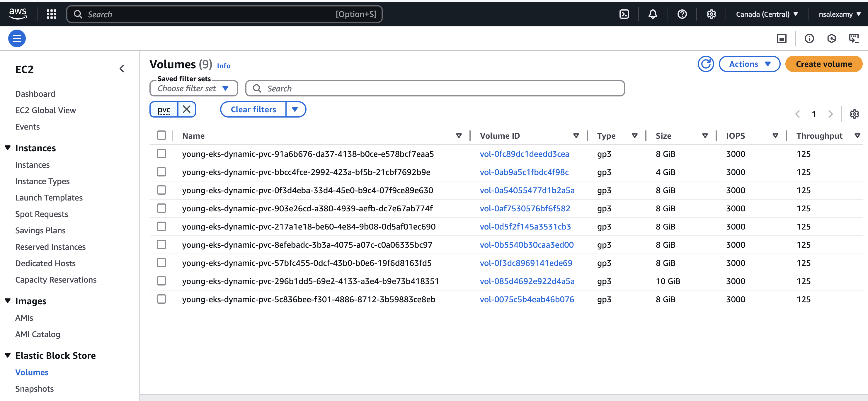Refresh the volumes list
Image resolution: width=868 pixels, height=401 pixels.
point(706,64)
